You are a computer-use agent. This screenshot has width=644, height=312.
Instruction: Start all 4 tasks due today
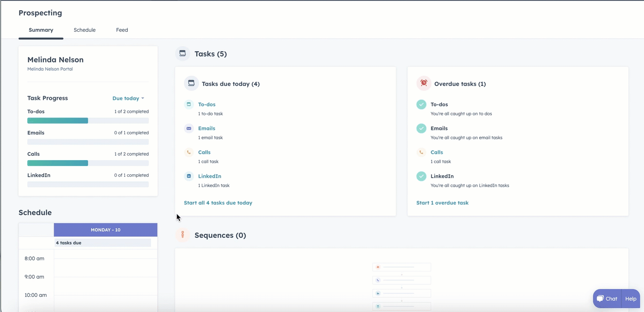pyautogui.click(x=218, y=203)
